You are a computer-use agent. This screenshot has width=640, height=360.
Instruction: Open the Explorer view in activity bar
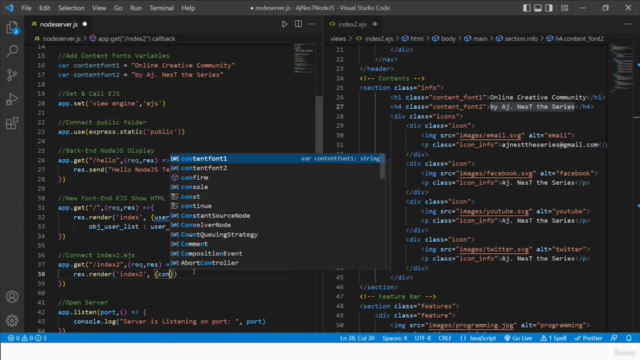pyautogui.click(x=12, y=28)
